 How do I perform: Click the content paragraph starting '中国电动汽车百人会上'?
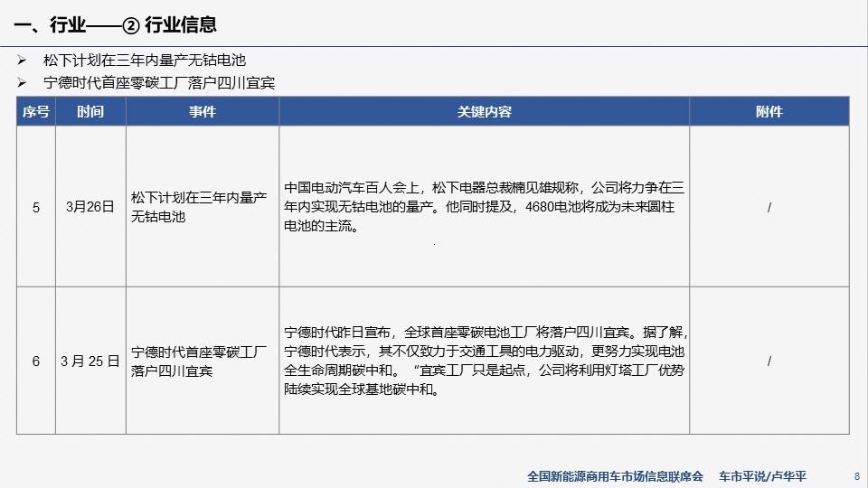(484, 207)
